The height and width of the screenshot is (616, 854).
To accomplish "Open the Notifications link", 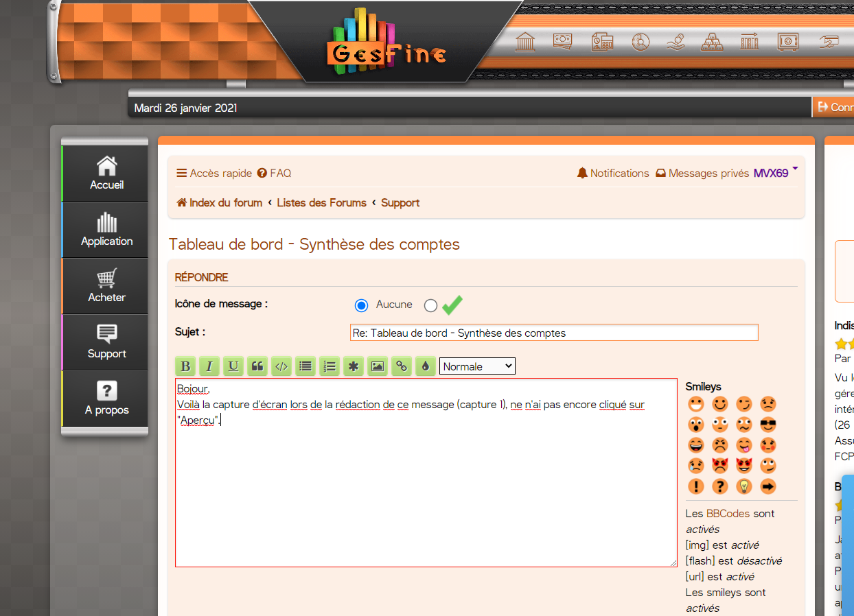I will (x=613, y=174).
